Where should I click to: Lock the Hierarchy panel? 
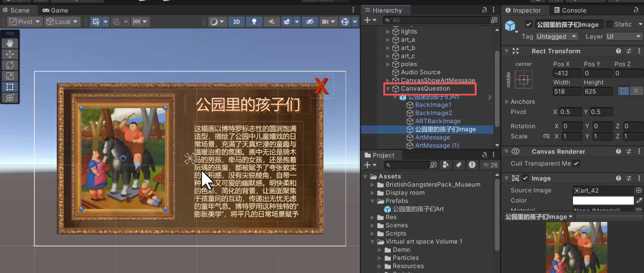[484, 10]
